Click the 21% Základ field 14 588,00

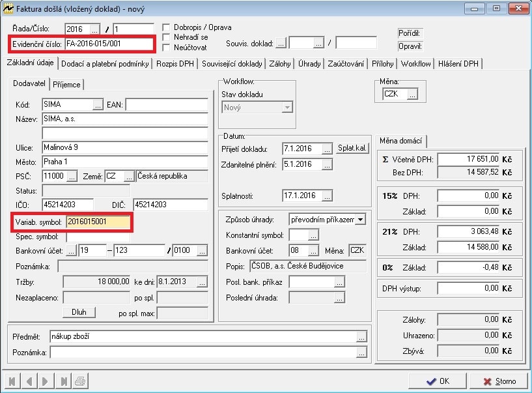pos(469,247)
